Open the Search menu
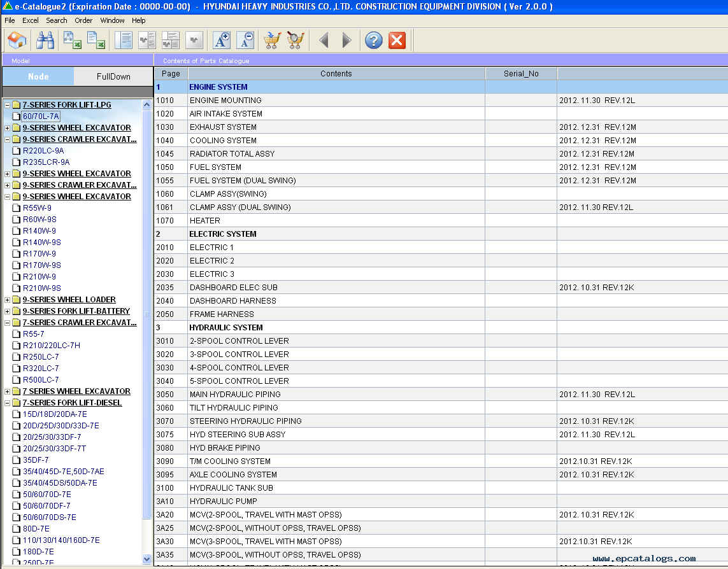This screenshot has width=728, height=569. (x=57, y=20)
